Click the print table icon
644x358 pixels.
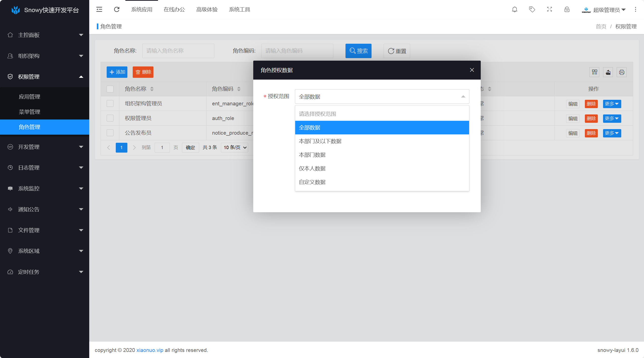pyautogui.click(x=622, y=72)
